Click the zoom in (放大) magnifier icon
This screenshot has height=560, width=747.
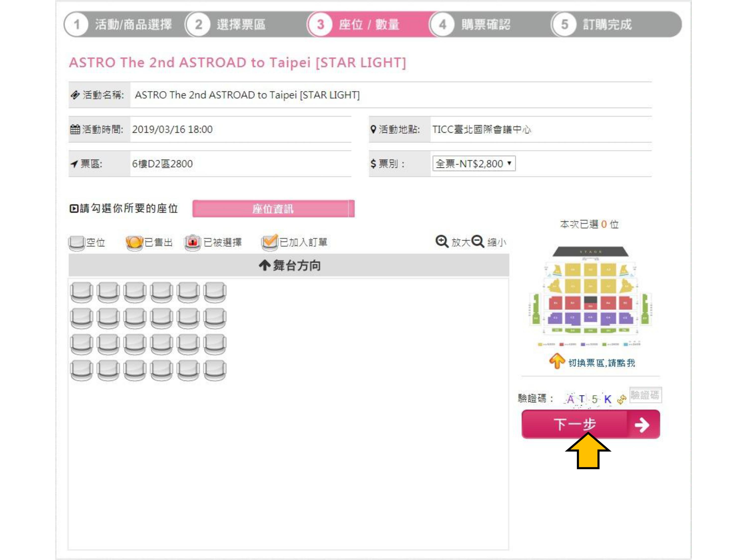click(x=442, y=241)
